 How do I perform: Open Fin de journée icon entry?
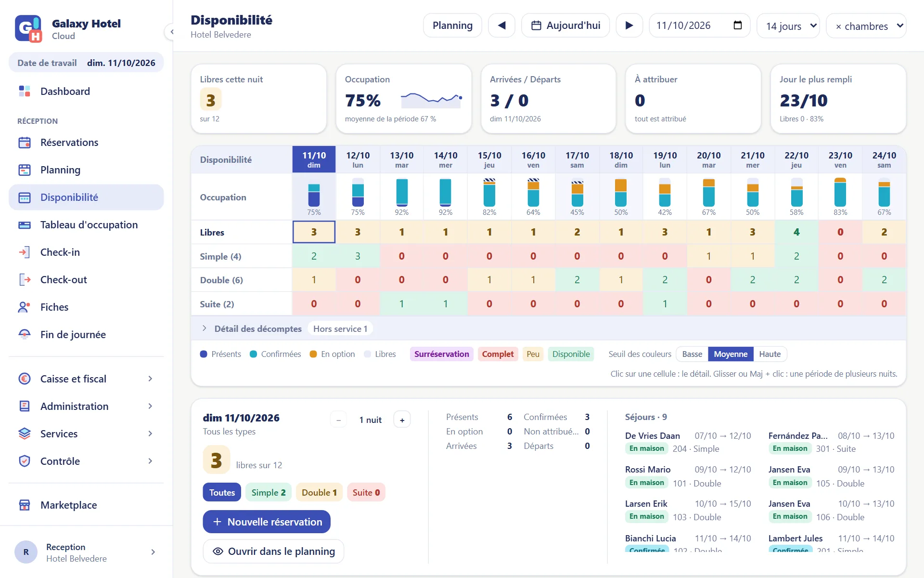[25, 334]
